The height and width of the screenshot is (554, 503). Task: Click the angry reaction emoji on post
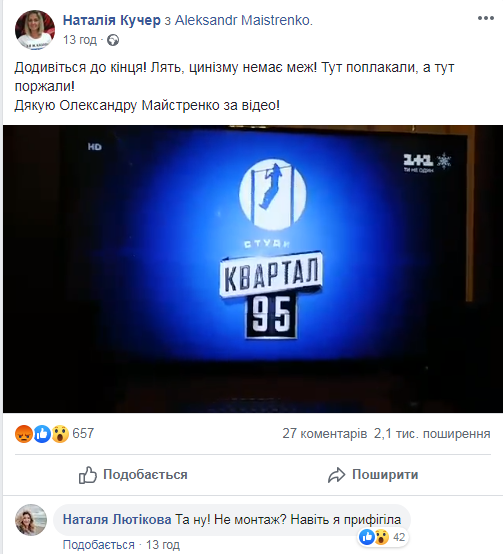(24, 434)
